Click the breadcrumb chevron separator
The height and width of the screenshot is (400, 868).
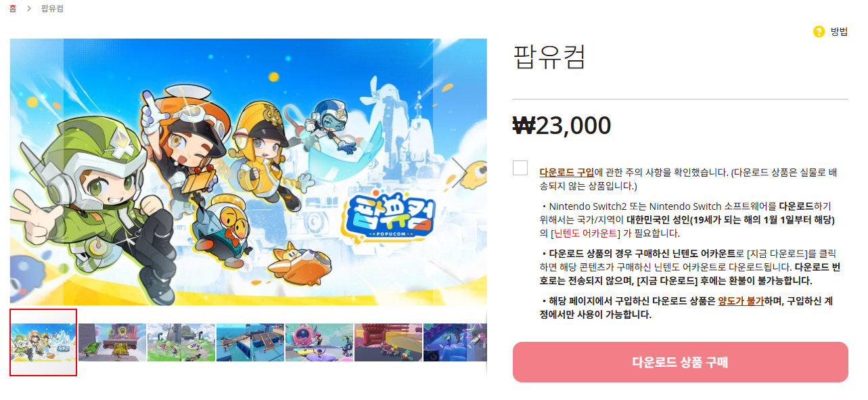[x=29, y=9]
